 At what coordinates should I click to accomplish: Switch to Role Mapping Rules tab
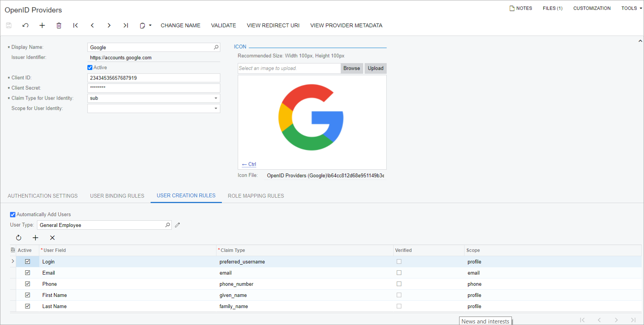tap(256, 196)
